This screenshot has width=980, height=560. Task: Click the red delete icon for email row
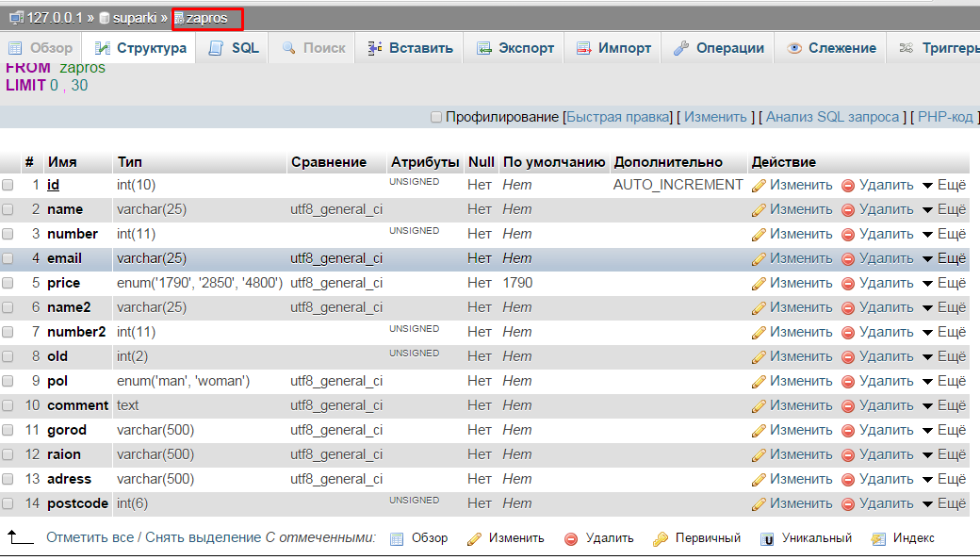point(848,259)
